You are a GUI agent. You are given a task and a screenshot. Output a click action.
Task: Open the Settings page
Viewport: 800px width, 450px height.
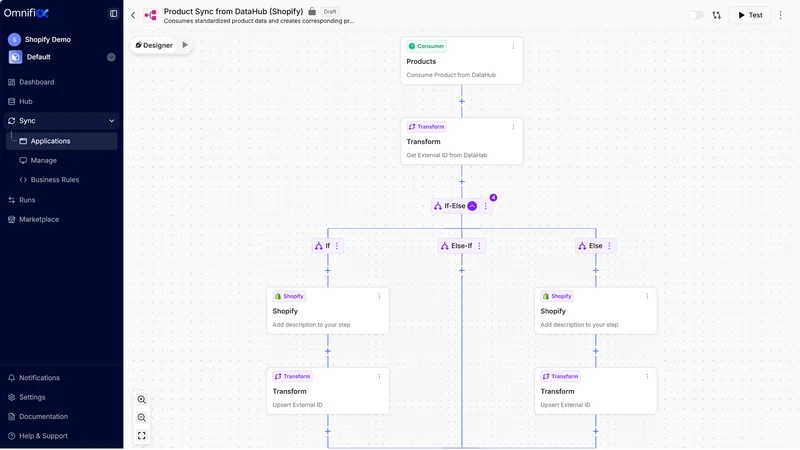point(32,397)
